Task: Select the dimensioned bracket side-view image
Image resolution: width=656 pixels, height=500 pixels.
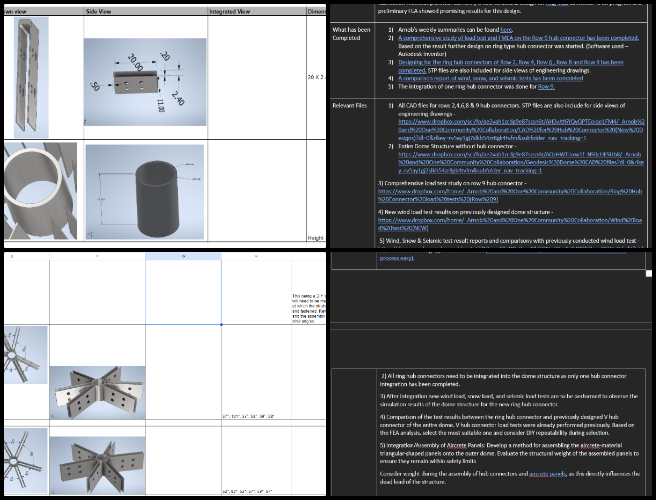Action: pos(145,82)
